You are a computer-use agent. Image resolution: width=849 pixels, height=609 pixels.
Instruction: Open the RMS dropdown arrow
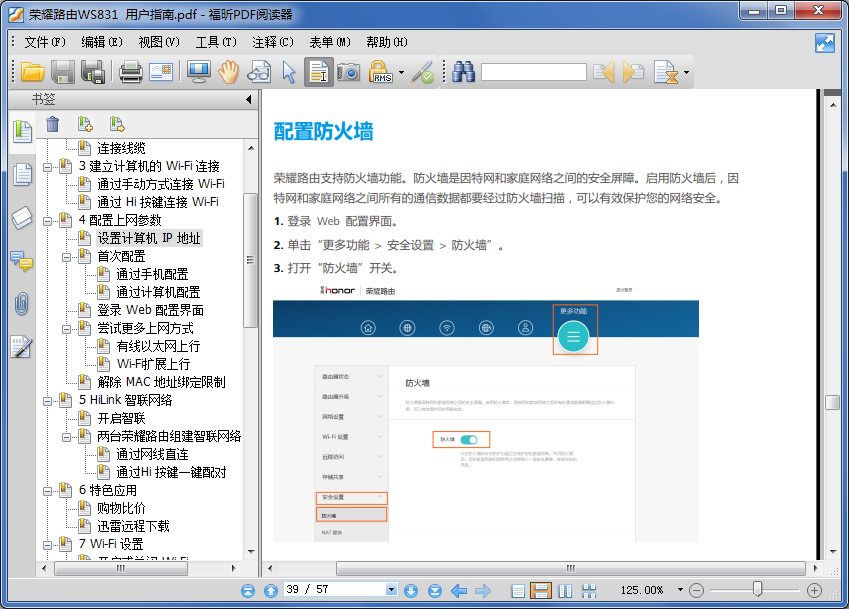pos(401,72)
